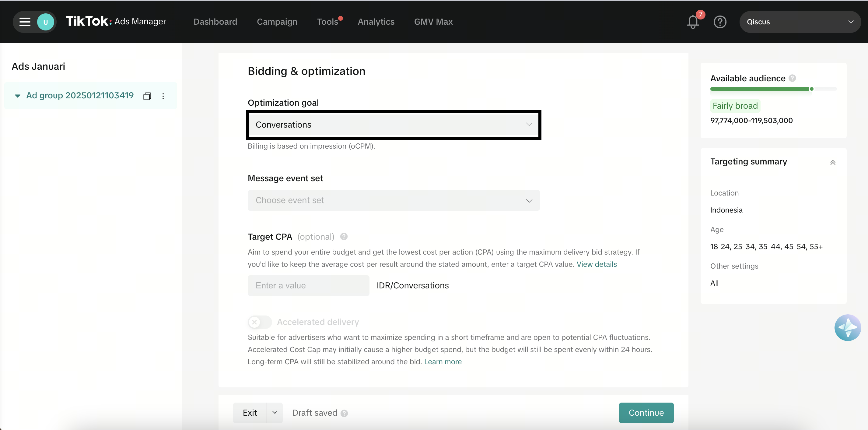
Task: Open the View details link
Action: point(597,264)
